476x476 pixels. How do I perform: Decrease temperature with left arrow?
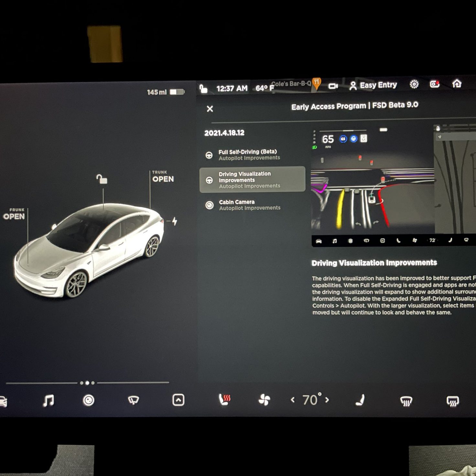coord(293,400)
